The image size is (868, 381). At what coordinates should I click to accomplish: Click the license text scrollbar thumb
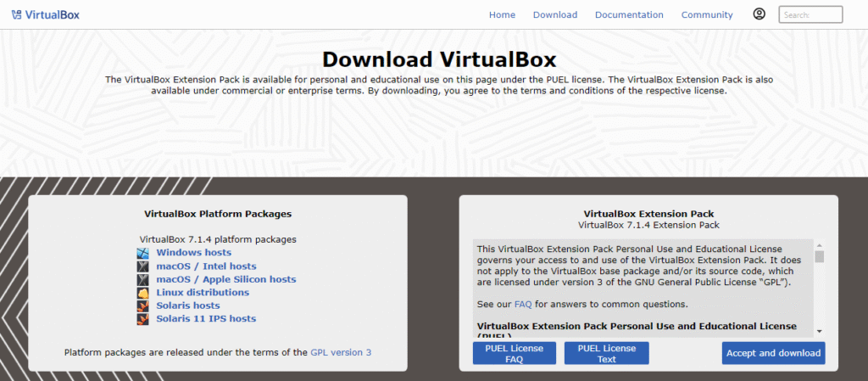pyautogui.click(x=820, y=256)
